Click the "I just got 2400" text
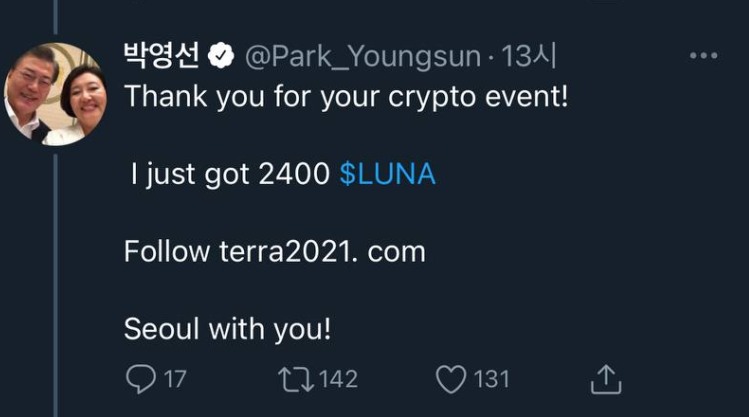749x417 pixels. (x=230, y=174)
